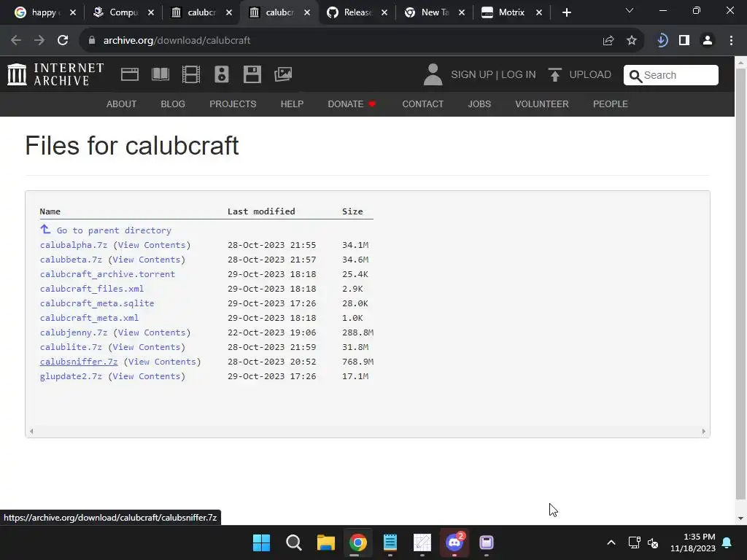Click the up-arrow parent directory icon
This screenshot has height=560, width=747.
[x=45, y=230]
